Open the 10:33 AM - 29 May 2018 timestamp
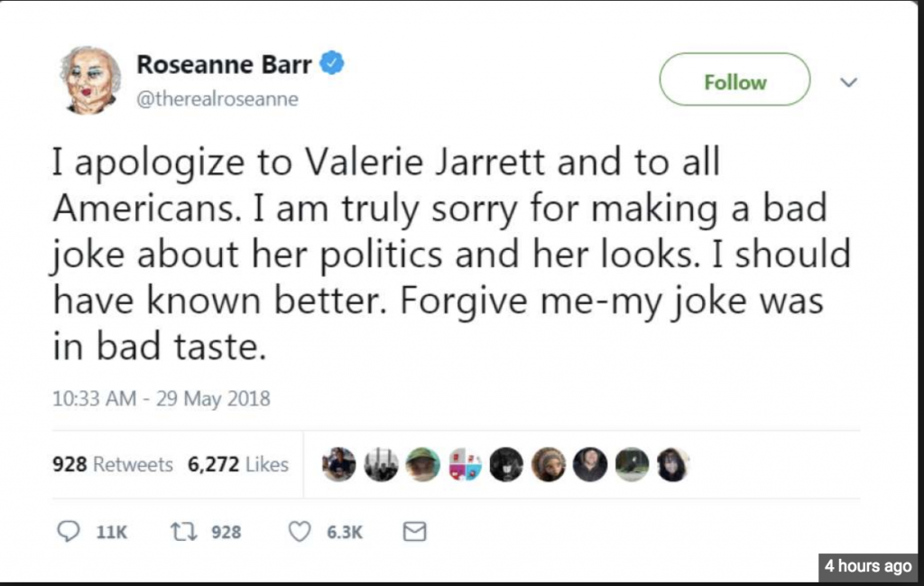Viewport: 924px width, 586px height. tap(162, 398)
